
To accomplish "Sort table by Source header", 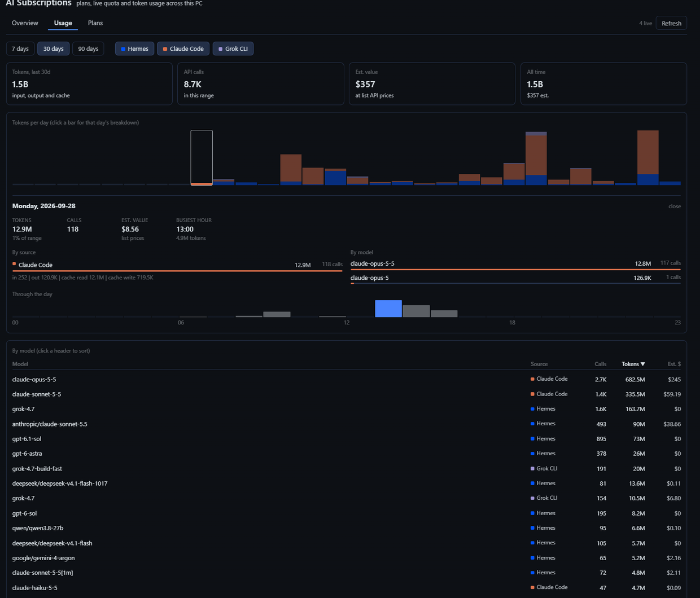I will click(539, 364).
